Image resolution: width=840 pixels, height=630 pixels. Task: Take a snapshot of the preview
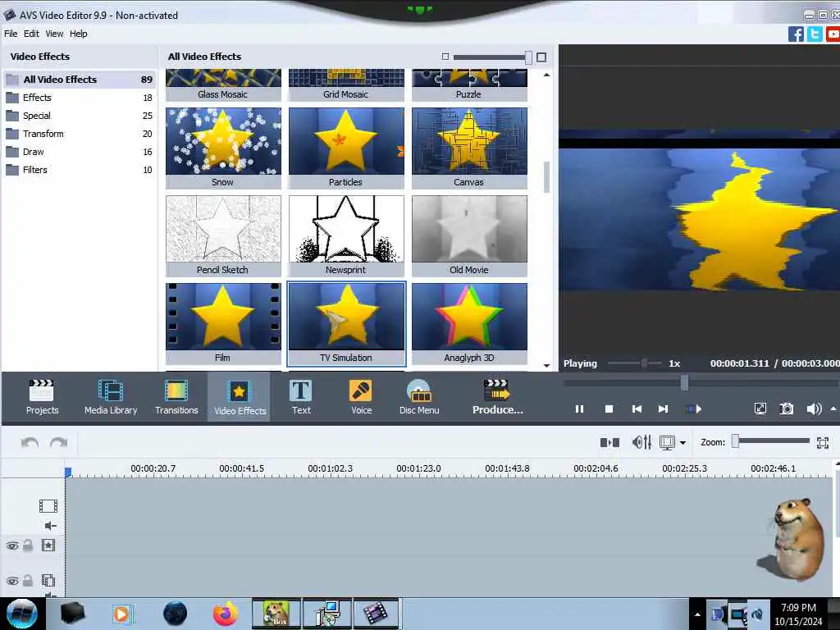pyautogui.click(x=786, y=409)
